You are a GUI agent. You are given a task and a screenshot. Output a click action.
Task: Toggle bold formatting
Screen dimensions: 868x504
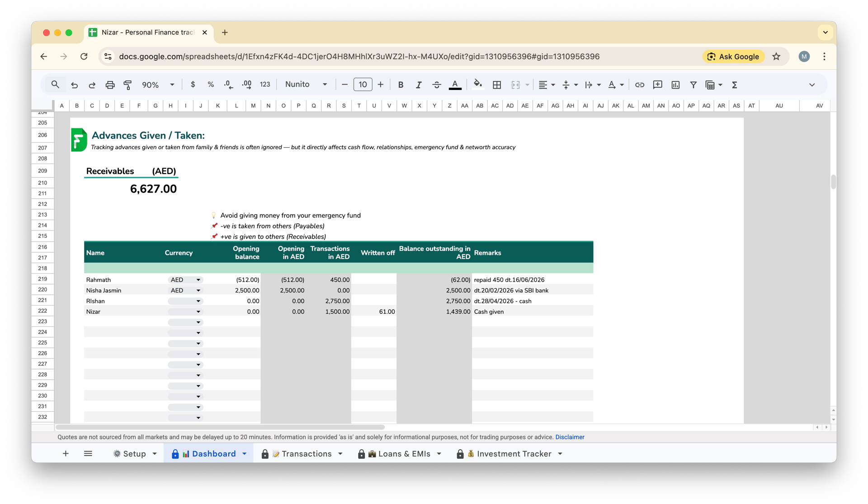click(401, 85)
